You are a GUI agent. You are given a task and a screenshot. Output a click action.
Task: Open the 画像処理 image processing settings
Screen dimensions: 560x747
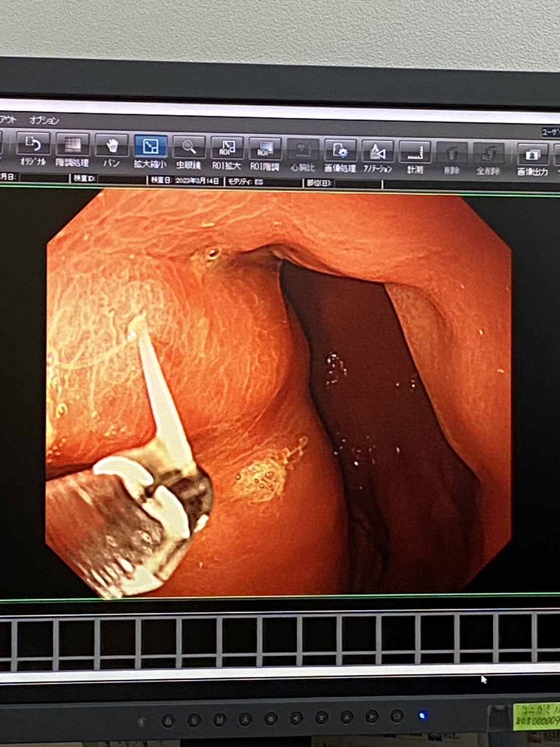[340, 153]
